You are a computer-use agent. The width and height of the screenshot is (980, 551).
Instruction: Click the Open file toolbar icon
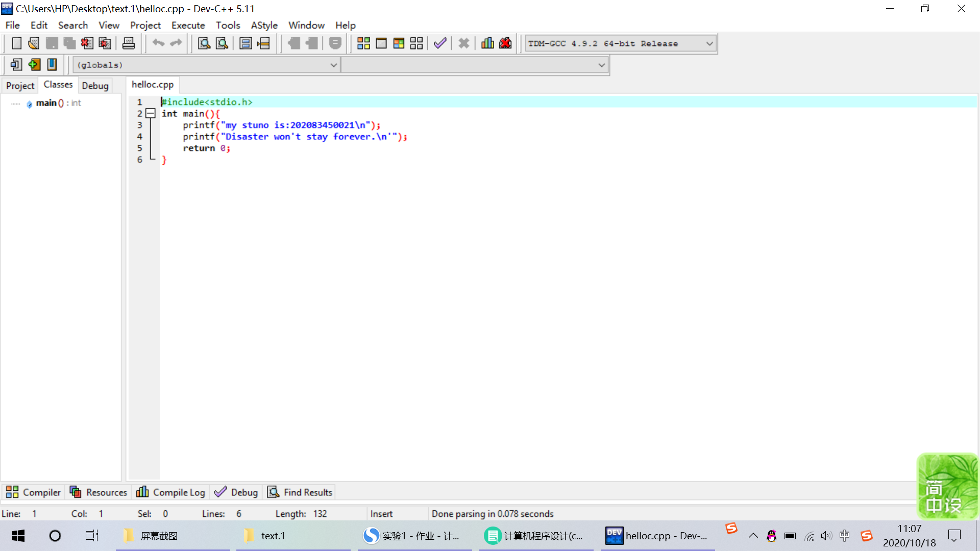(34, 43)
